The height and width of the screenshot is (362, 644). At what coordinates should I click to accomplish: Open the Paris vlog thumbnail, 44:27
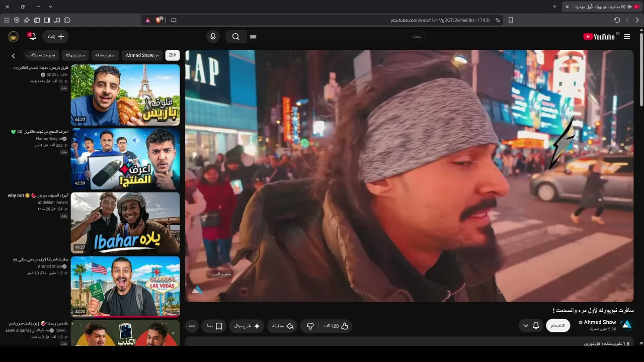point(125,95)
